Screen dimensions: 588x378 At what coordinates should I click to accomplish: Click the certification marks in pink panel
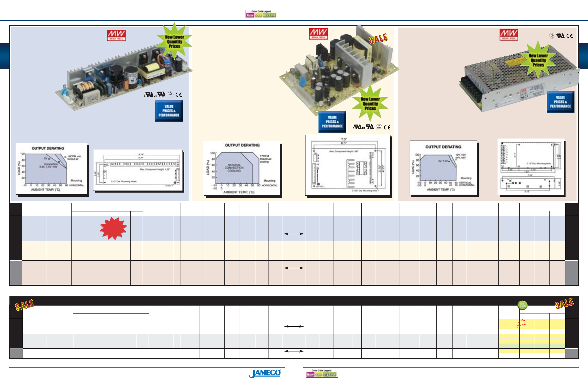coord(561,36)
